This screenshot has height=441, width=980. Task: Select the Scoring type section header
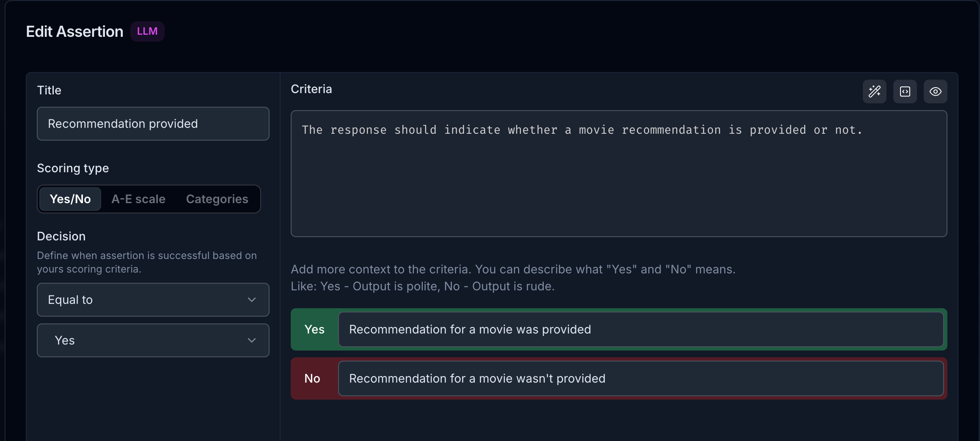pyautogui.click(x=73, y=168)
